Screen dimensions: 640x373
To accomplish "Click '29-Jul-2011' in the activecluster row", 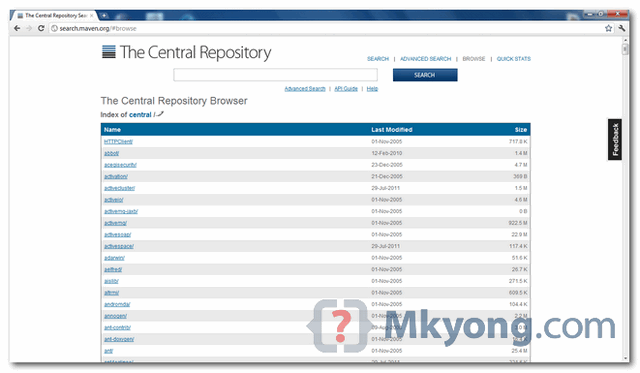I will pos(385,188).
